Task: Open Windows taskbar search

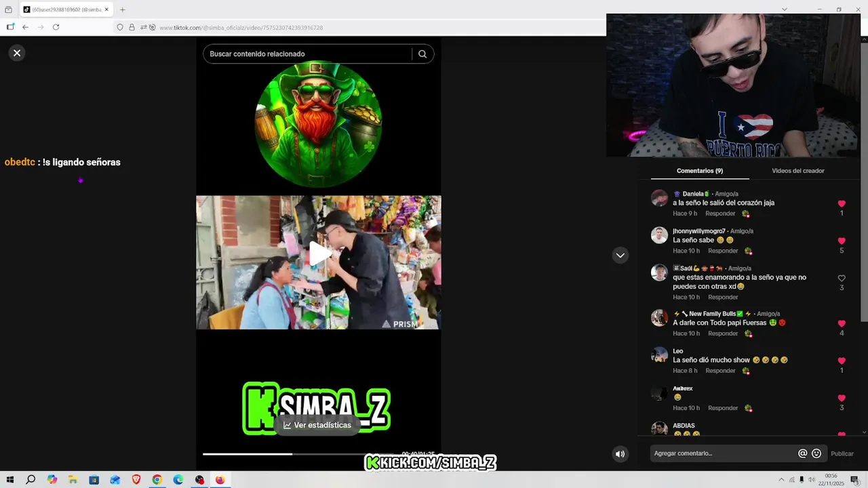Action: pos(31,480)
